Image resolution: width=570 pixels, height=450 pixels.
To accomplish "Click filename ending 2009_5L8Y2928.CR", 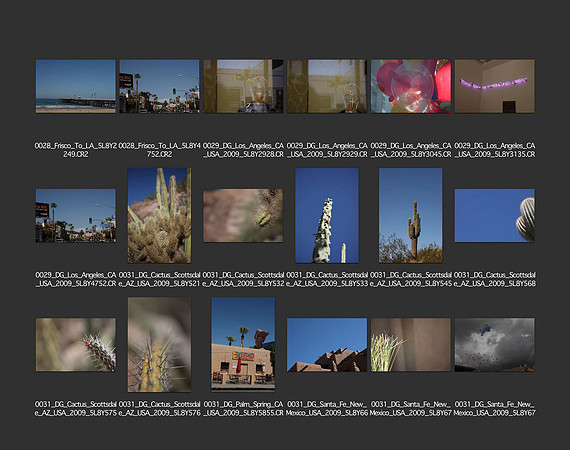I will point(243,150).
